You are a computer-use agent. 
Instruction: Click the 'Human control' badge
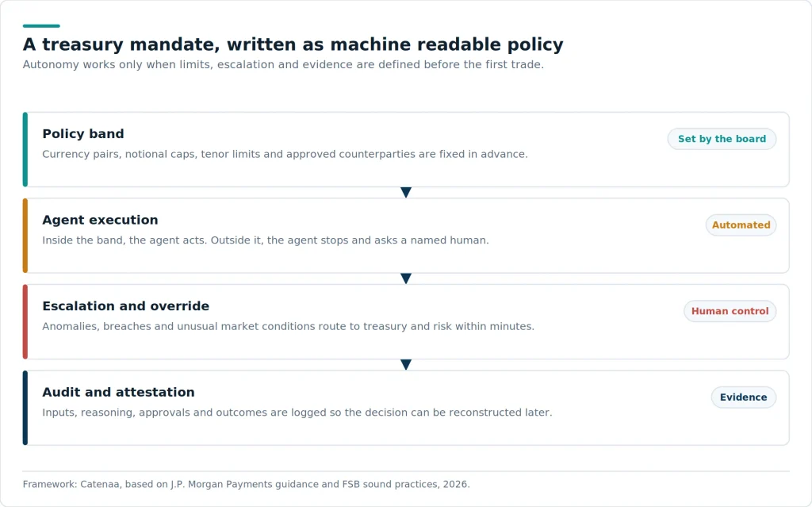click(x=730, y=311)
